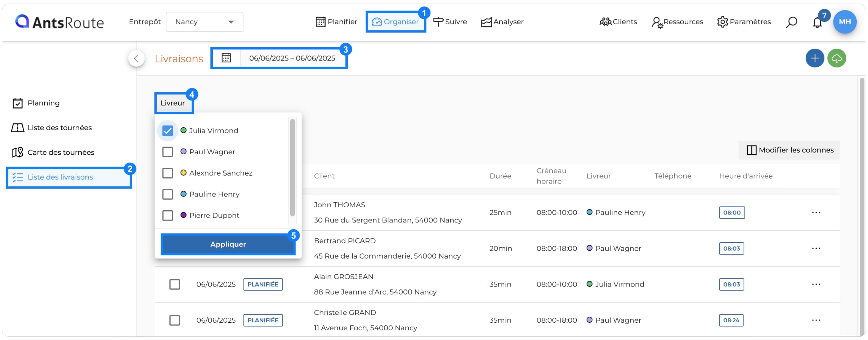Open the options menu for John THOMAS row
Viewport: 868px width, 340px height.
816,212
